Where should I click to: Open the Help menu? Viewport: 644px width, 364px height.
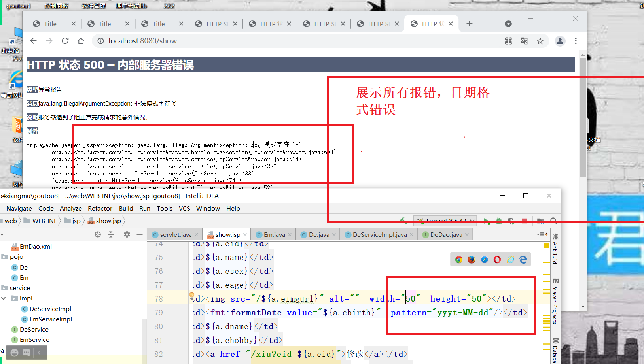click(233, 208)
